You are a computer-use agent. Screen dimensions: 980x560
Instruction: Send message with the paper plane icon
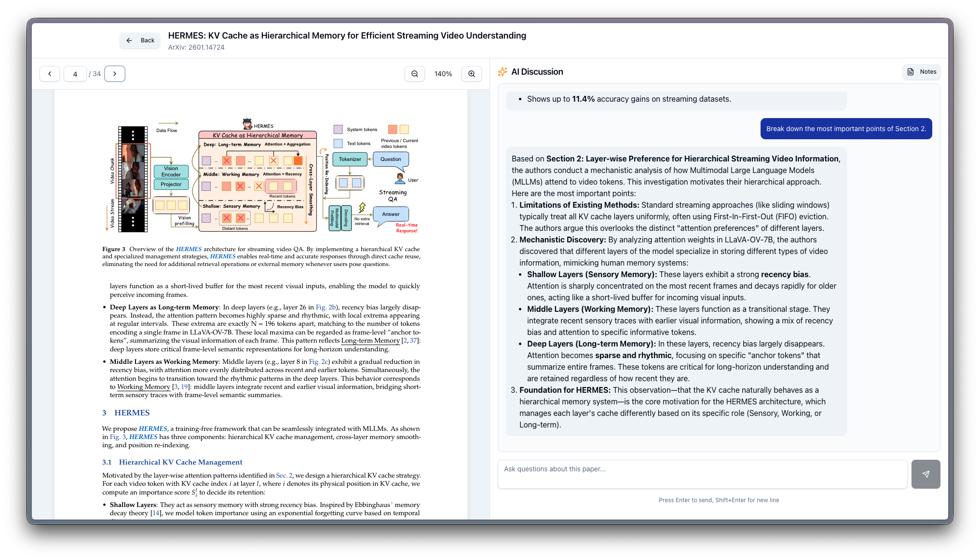(926, 474)
